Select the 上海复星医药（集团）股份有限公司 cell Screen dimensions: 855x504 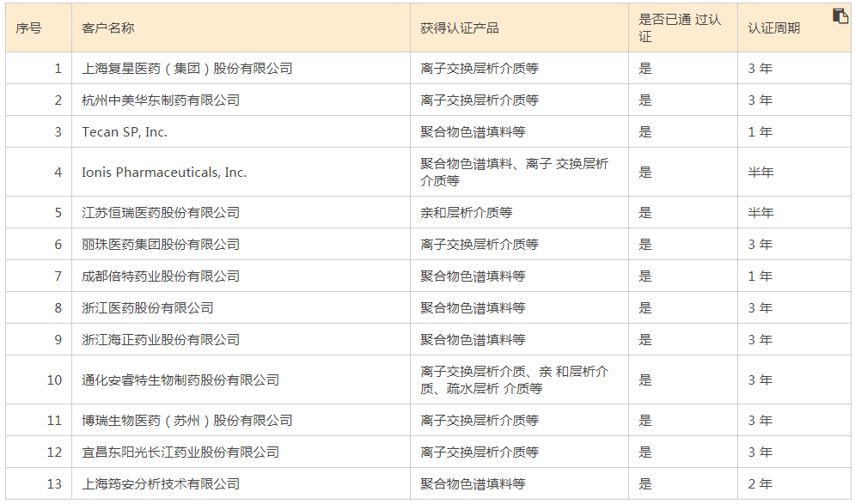tap(187, 69)
